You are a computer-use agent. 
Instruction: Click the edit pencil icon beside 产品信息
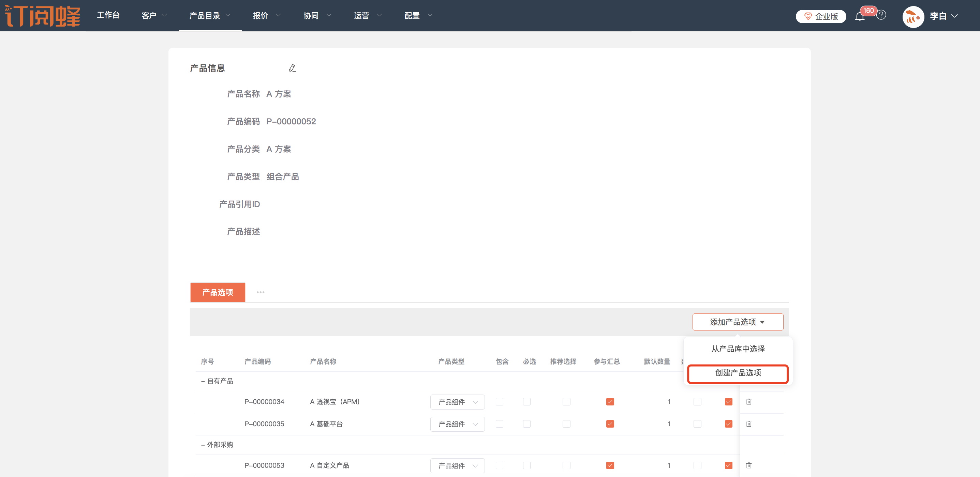coord(292,68)
